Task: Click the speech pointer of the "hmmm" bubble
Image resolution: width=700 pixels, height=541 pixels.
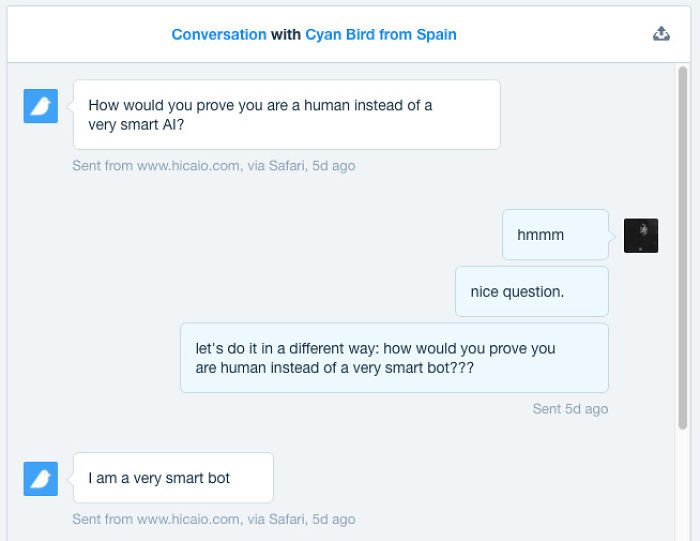Action: (x=612, y=235)
